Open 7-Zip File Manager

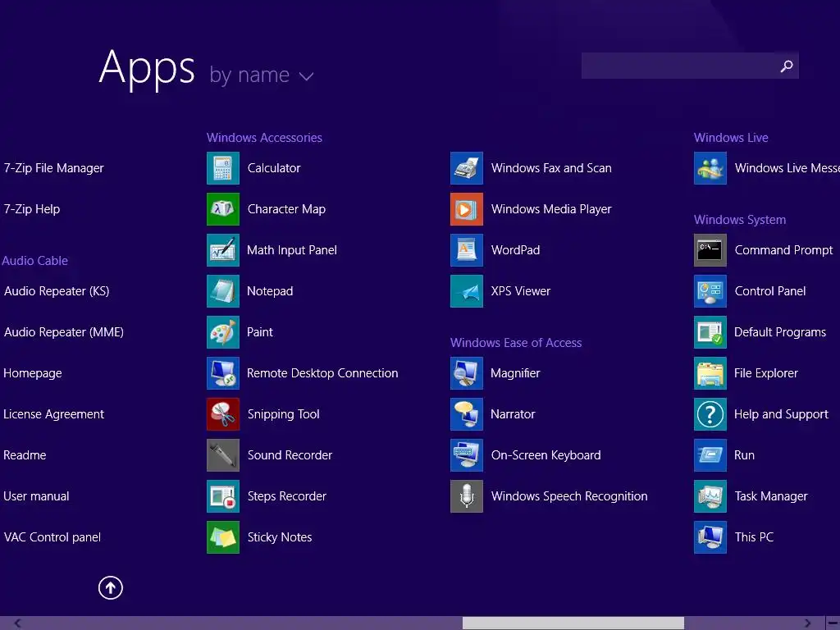coord(53,168)
